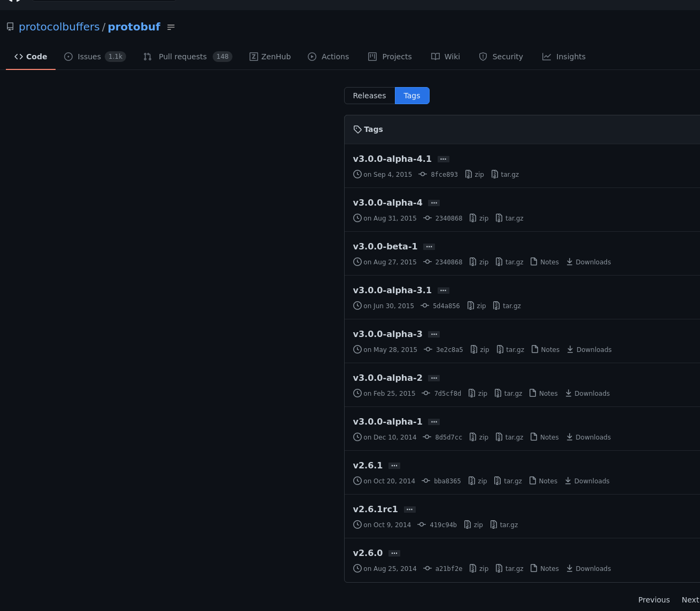
Task: Open Downloads for v3.0.0-beta-1
Action: [x=588, y=262]
